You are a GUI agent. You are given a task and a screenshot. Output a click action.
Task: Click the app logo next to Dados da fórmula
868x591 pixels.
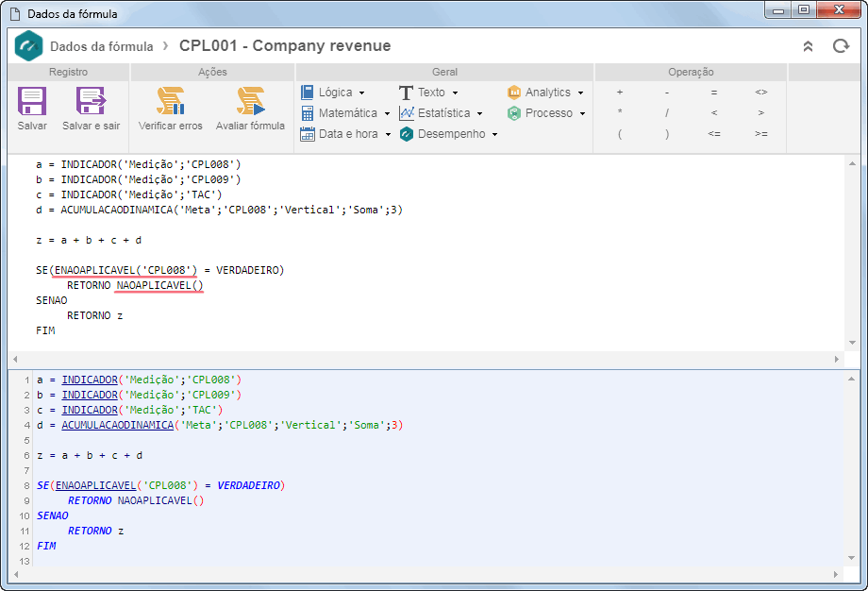coord(29,46)
